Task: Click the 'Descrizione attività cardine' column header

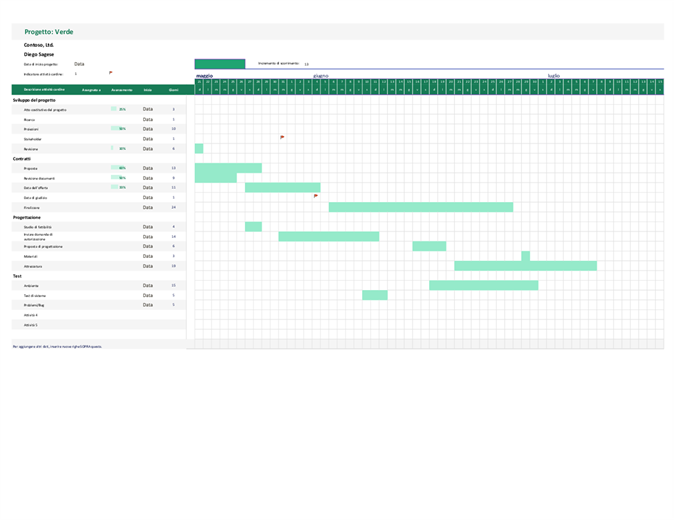Action: [44, 90]
